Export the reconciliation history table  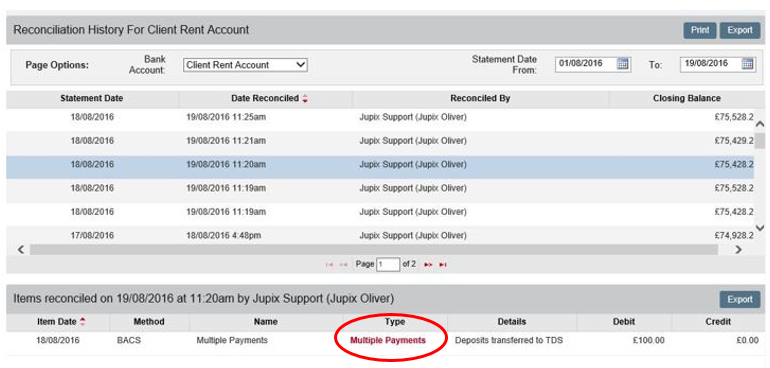(740, 30)
